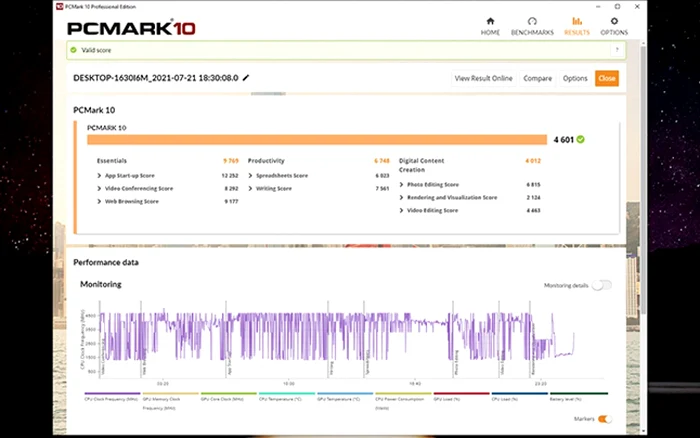
Task: Click the Rendering value 2 124
Action: [533, 197]
